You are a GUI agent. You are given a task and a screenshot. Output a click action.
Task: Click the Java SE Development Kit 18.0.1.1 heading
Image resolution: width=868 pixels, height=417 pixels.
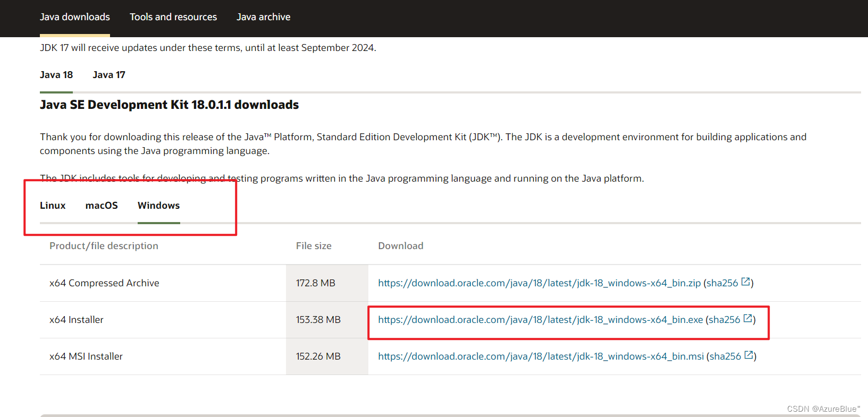pos(169,105)
